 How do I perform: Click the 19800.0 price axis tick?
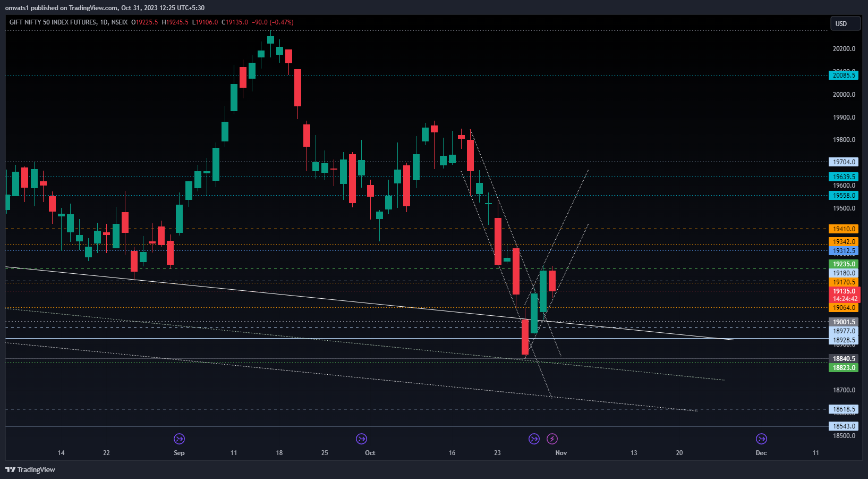(x=844, y=140)
